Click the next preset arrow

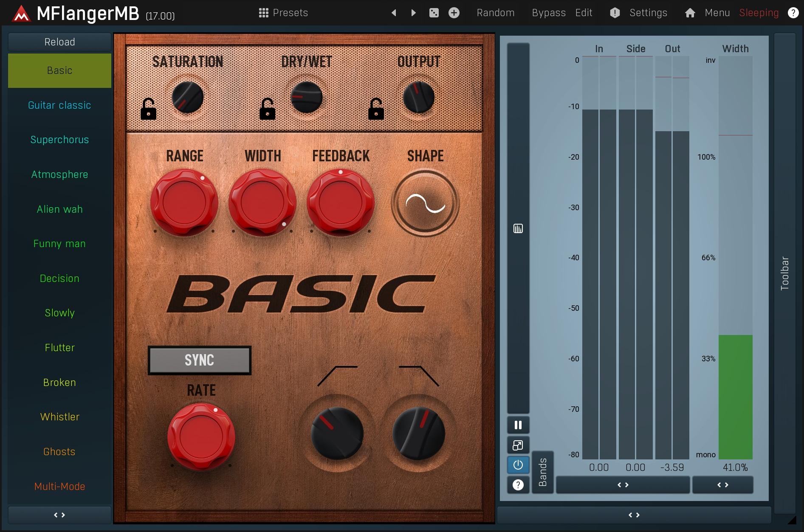(413, 13)
